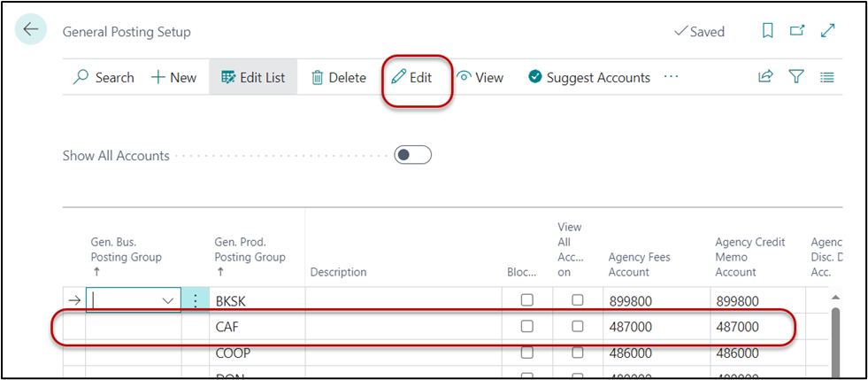Open the filter pane funnel icon
868x380 pixels.
coord(796,77)
